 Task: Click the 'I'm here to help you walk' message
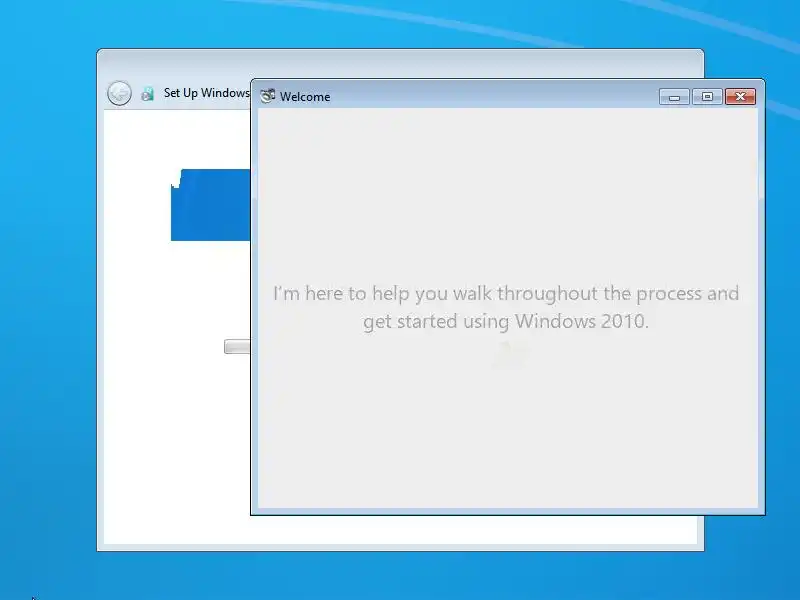[506, 307]
